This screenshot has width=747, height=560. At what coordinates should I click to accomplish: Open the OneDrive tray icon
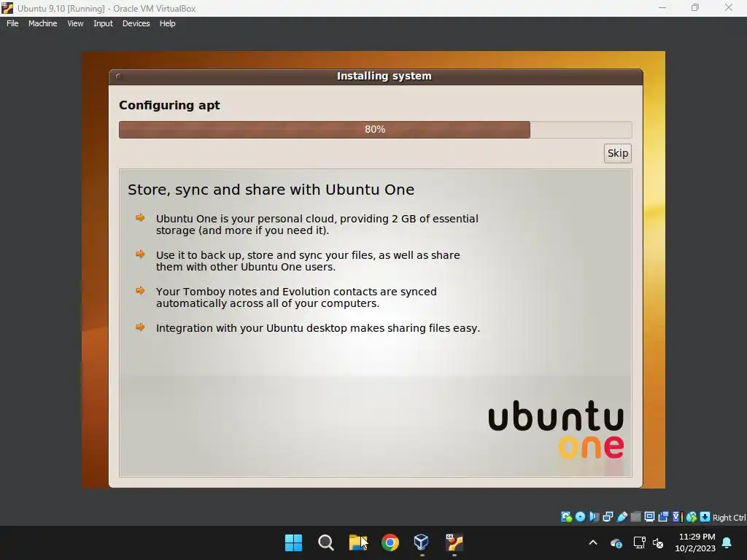(616, 542)
